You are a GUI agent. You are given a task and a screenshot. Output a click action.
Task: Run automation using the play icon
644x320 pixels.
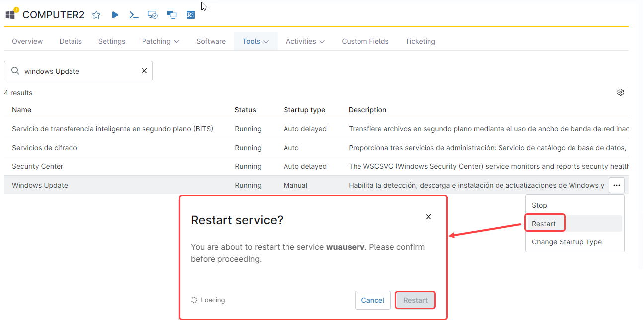pyautogui.click(x=115, y=15)
